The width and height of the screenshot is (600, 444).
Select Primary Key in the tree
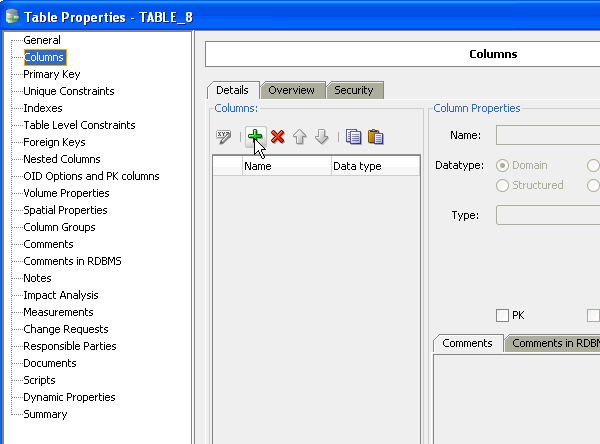click(51, 74)
